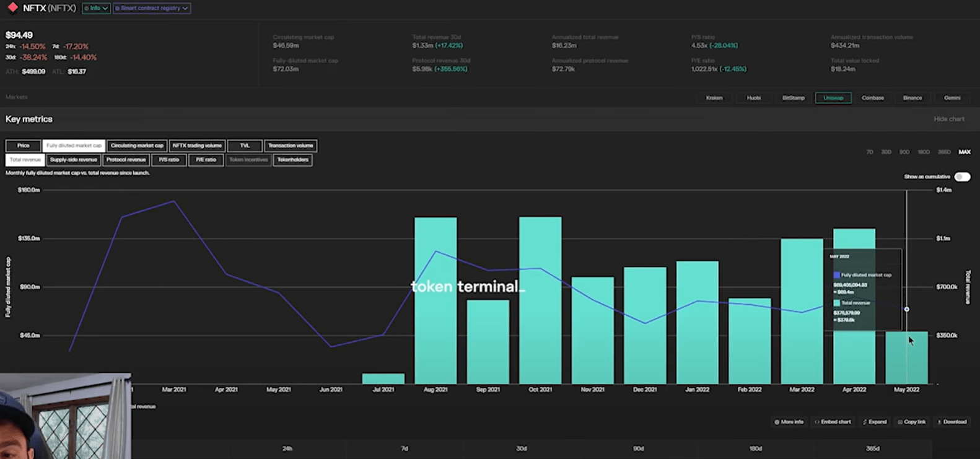The width and height of the screenshot is (980, 459).
Task: Select the BitStamp market
Action: point(794,98)
